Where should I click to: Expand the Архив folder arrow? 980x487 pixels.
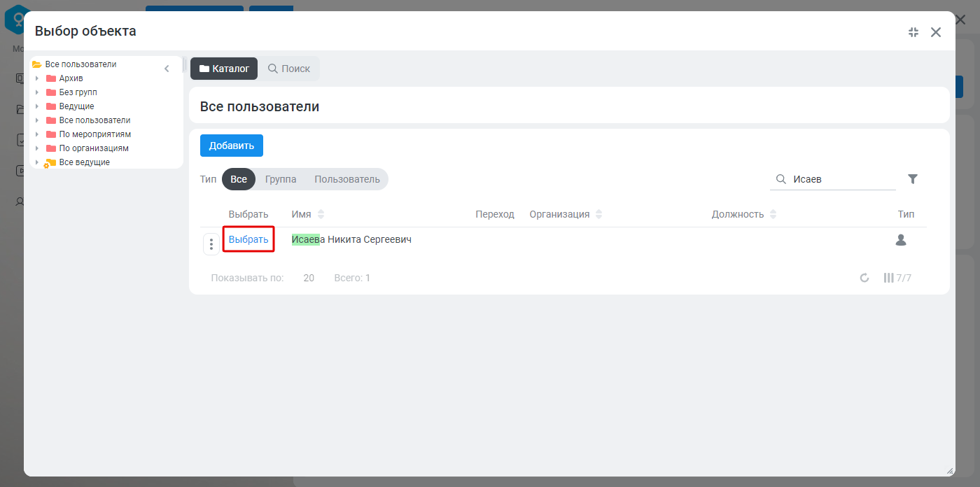[37, 78]
